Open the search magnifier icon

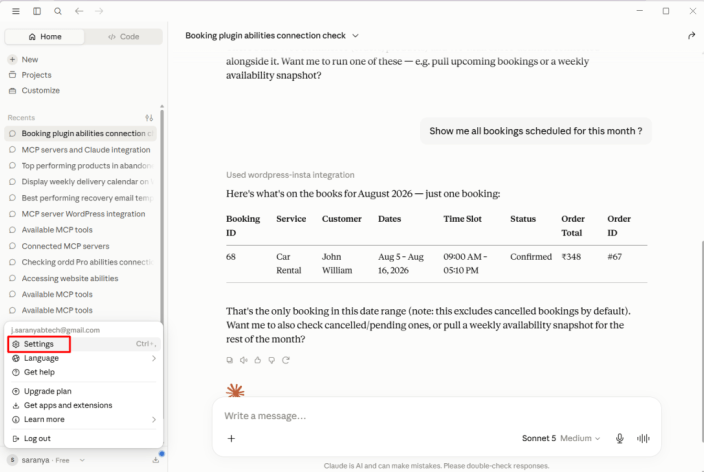pyautogui.click(x=58, y=11)
